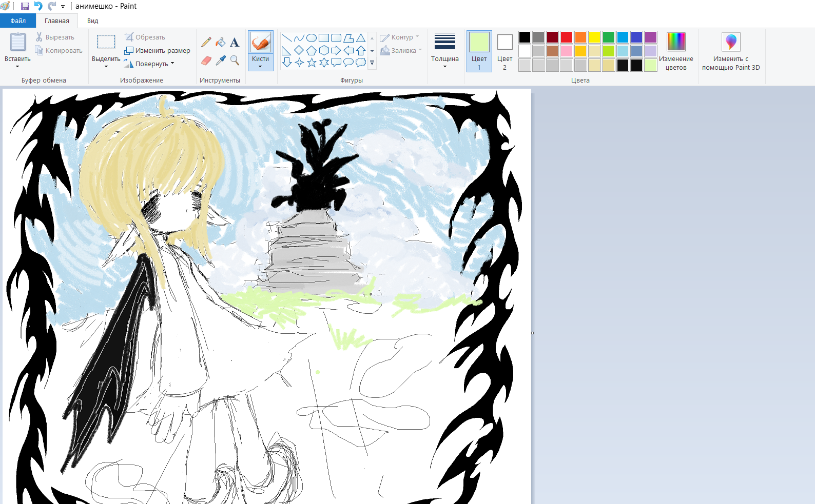815x504 pixels.
Task: Open the Thickness size dropdown
Action: click(444, 51)
